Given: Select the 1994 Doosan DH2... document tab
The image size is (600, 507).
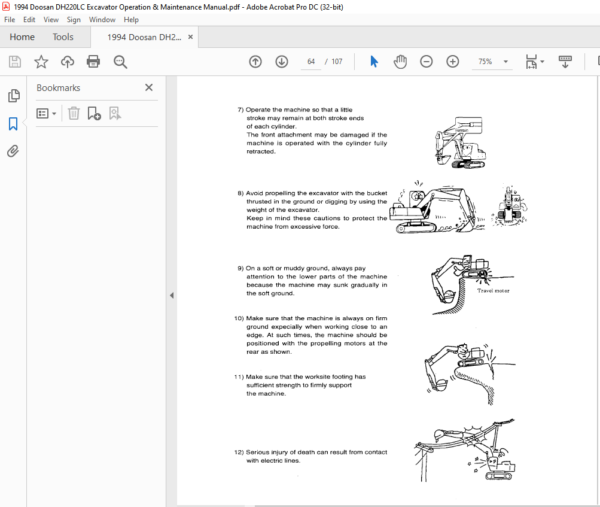Looking at the screenshot, I should click(144, 37).
